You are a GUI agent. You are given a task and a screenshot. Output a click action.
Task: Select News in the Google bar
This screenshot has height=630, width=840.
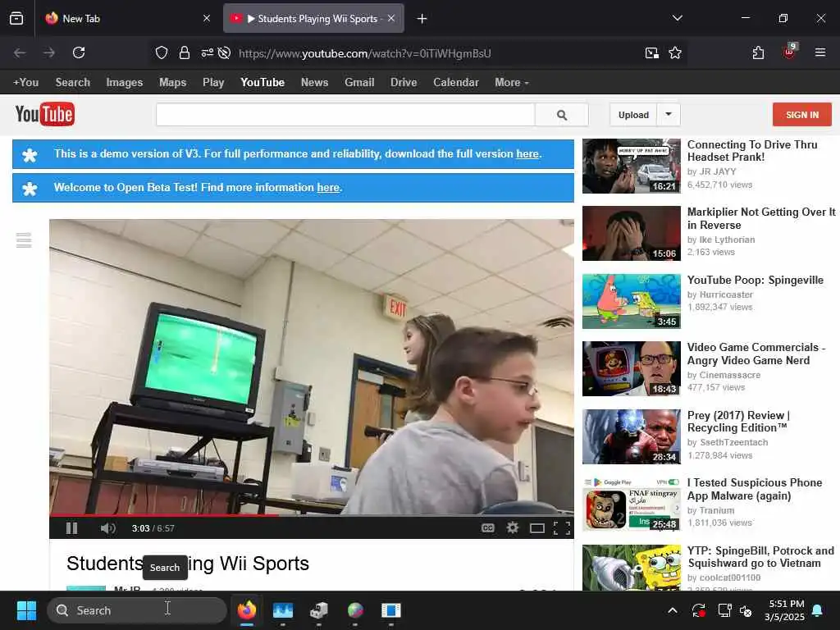[314, 83]
